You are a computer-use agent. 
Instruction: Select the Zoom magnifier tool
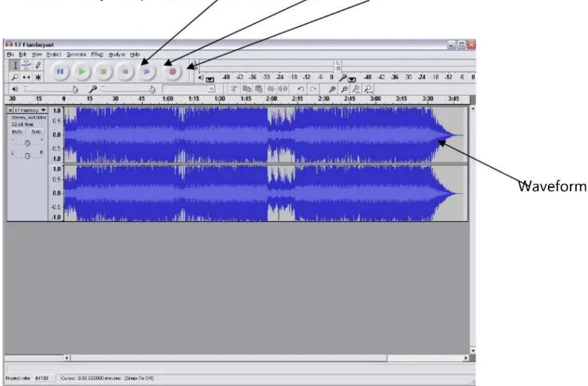click(15, 77)
